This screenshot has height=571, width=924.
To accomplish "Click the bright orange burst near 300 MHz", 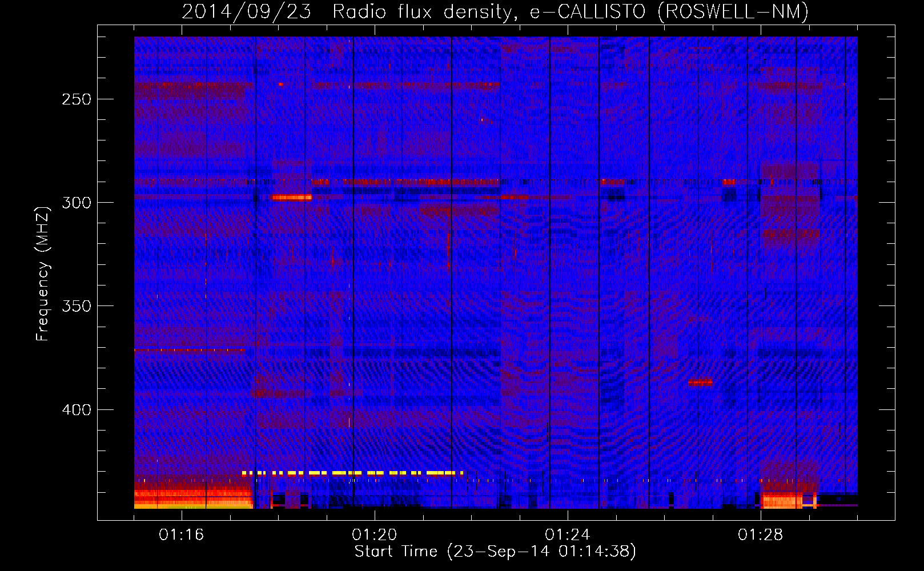I will (x=292, y=198).
